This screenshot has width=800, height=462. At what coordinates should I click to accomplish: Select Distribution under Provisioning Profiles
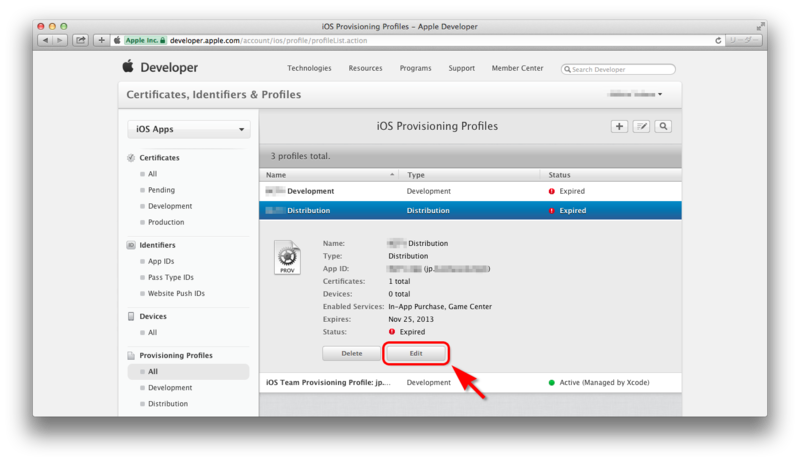tap(168, 404)
